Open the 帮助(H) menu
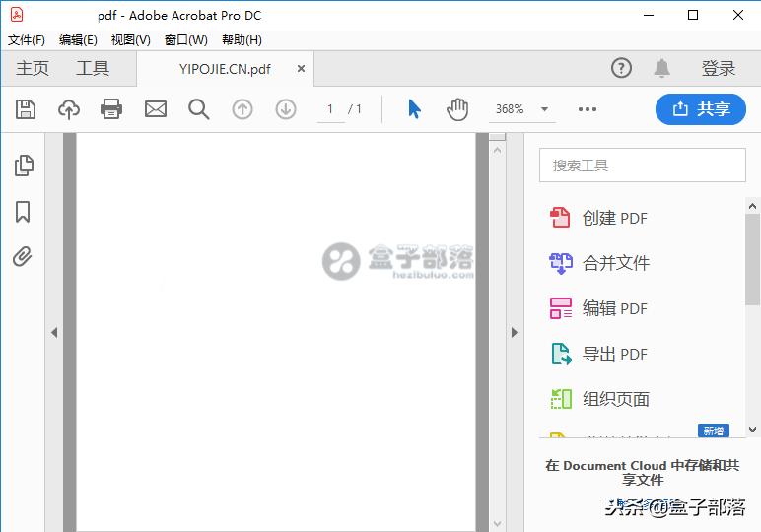Viewport: 761px width, 532px height. (x=242, y=40)
